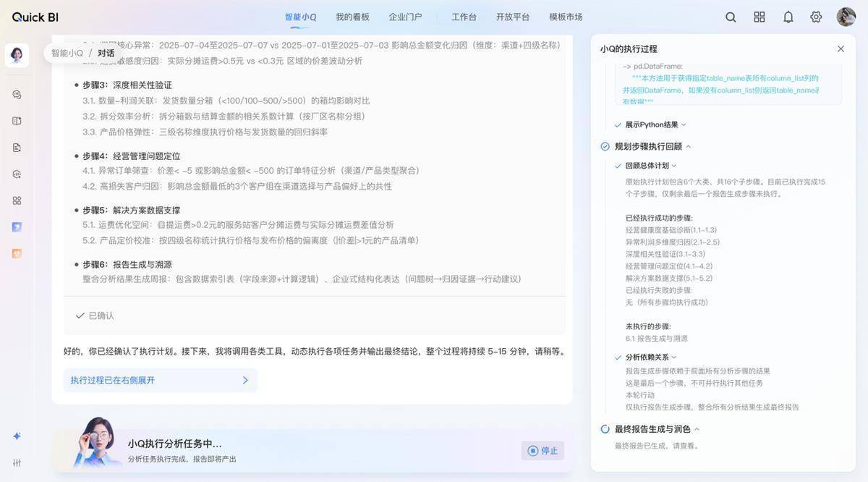Switch to 智能小Q tab

point(300,17)
